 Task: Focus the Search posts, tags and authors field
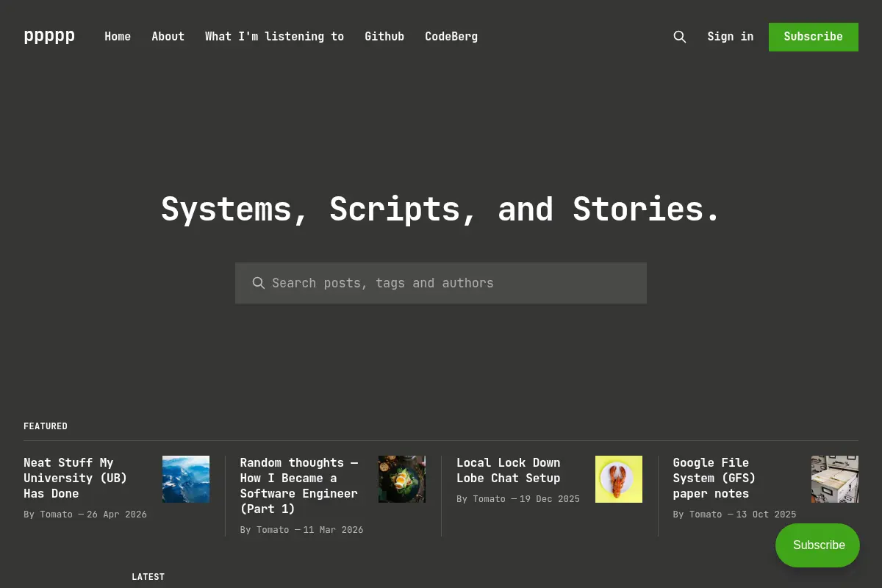click(x=441, y=283)
